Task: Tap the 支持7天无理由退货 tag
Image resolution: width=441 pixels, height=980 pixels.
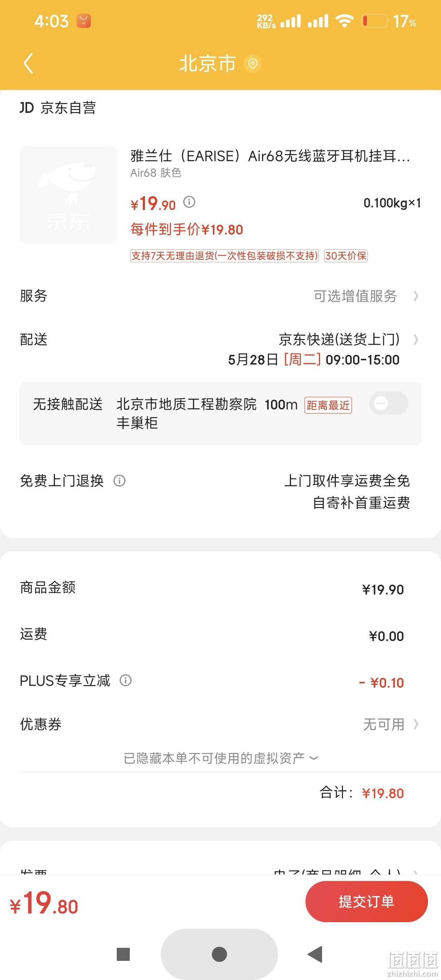Action: coord(224,255)
